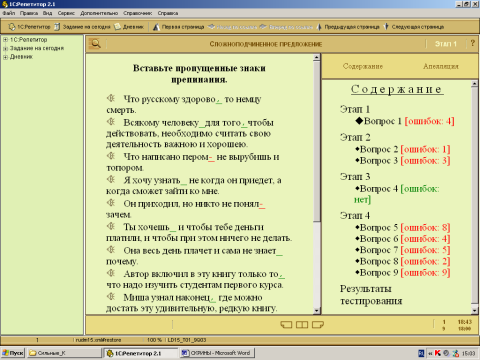Play audio for sentence "Что русскому здорово"

[x=111, y=98]
